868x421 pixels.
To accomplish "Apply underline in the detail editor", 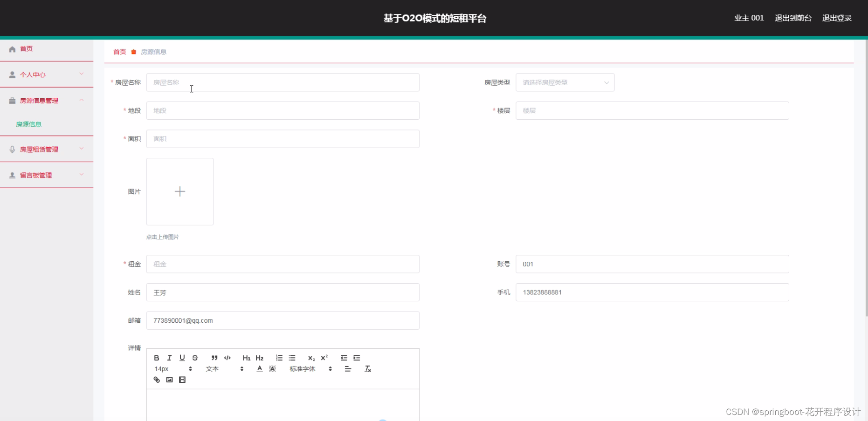I will (182, 358).
